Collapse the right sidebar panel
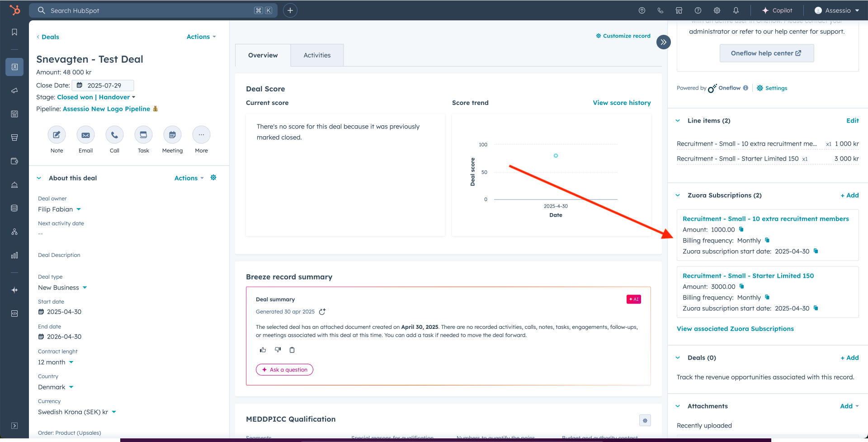This screenshot has height=442, width=868. pos(663,42)
